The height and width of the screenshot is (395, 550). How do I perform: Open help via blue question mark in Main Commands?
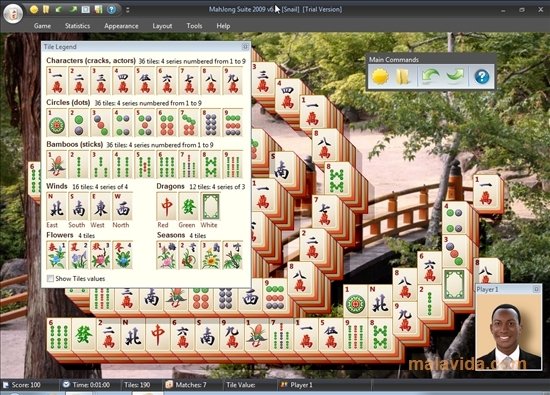[x=482, y=76]
